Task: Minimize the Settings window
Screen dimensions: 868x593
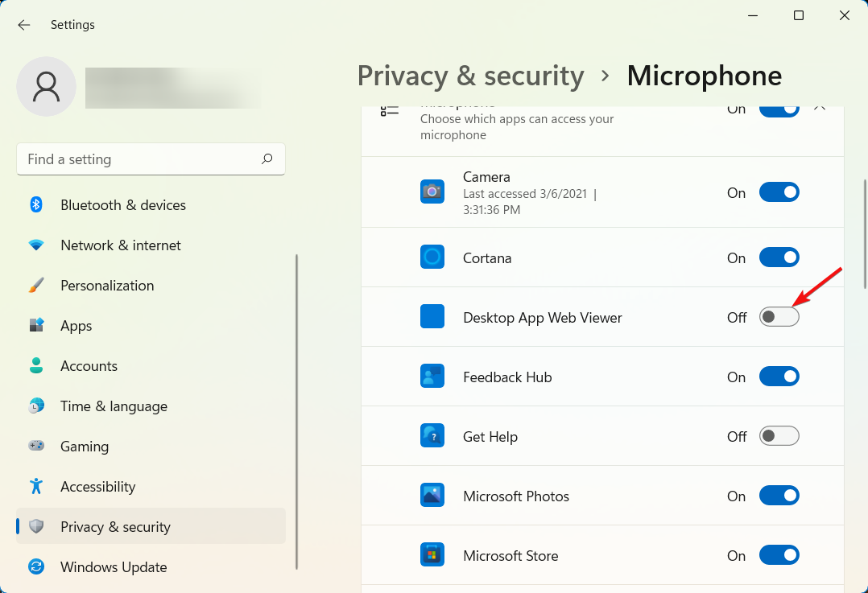Action: click(753, 15)
